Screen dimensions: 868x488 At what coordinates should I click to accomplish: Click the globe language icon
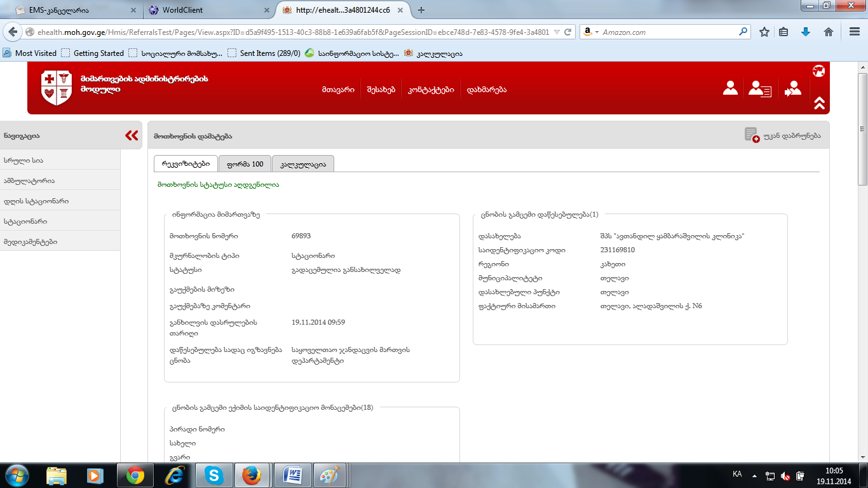coord(818,71)
